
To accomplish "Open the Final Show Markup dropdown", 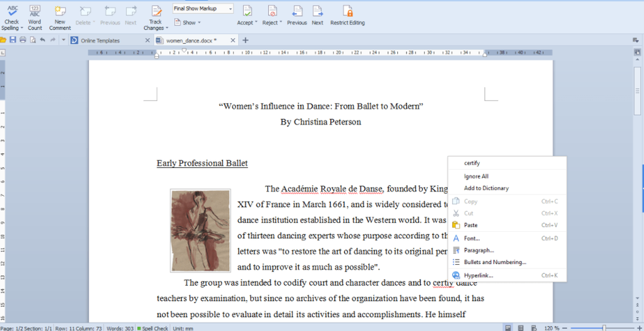I will tap(230, 9).
